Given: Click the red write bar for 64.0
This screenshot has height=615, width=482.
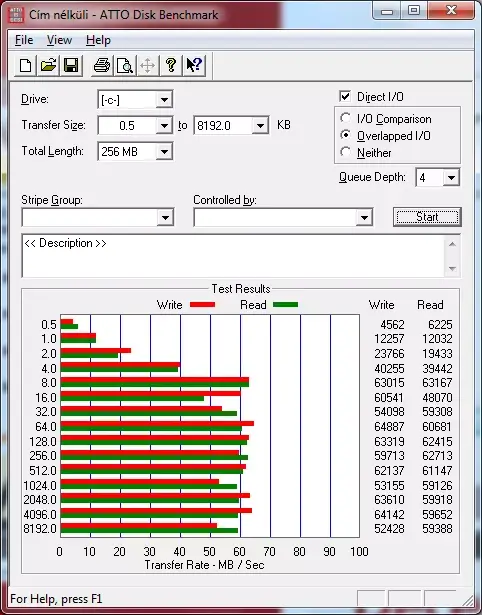Looking at the screenshot, I should (157, 424).
